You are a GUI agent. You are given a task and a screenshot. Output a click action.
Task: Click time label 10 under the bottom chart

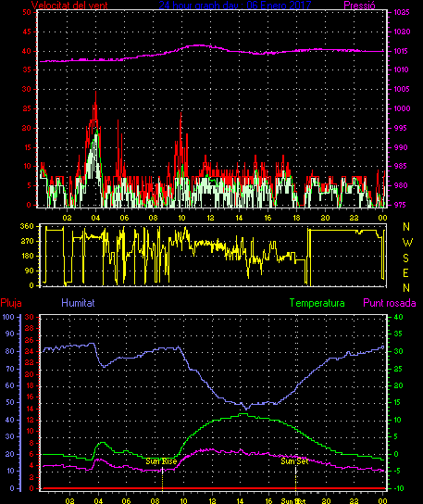183,501
